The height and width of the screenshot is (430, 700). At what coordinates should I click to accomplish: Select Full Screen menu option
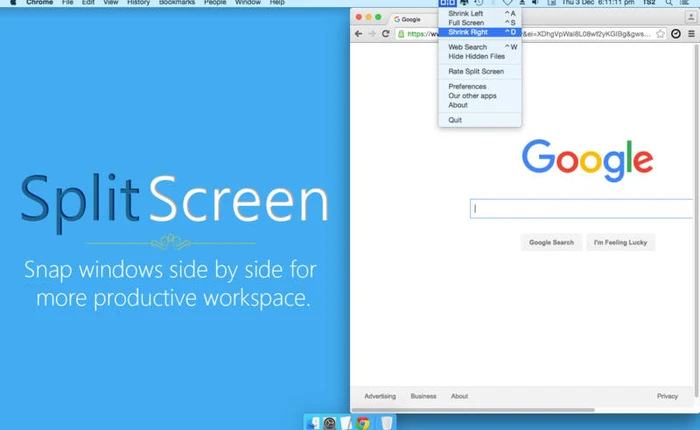click(x=466, y=22)
